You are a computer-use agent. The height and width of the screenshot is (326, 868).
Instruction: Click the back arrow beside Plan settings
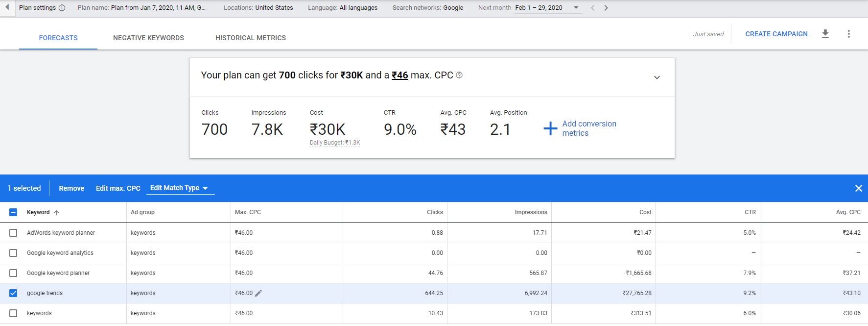[7, 7]
